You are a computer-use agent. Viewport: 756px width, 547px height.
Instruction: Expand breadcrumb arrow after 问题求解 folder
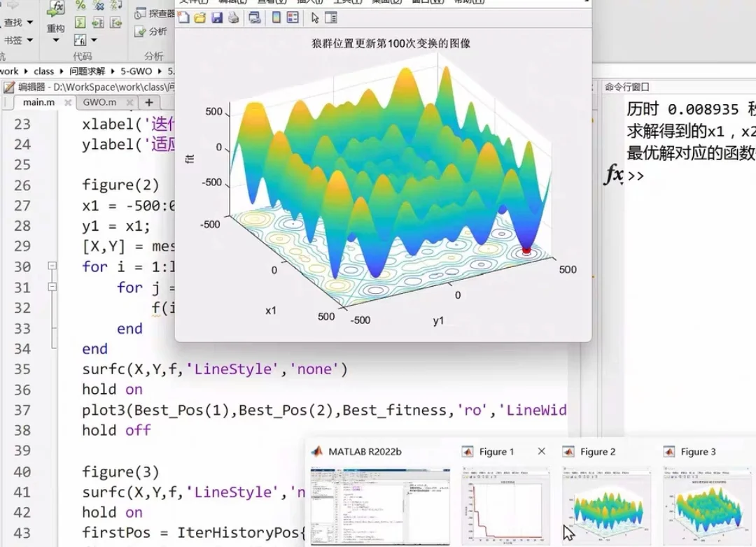[112, 71]
